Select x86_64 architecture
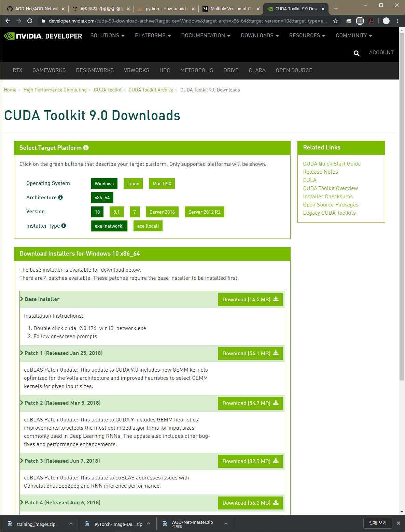The width and height of the screenshot is (405, 532). (x=102, y=198)
